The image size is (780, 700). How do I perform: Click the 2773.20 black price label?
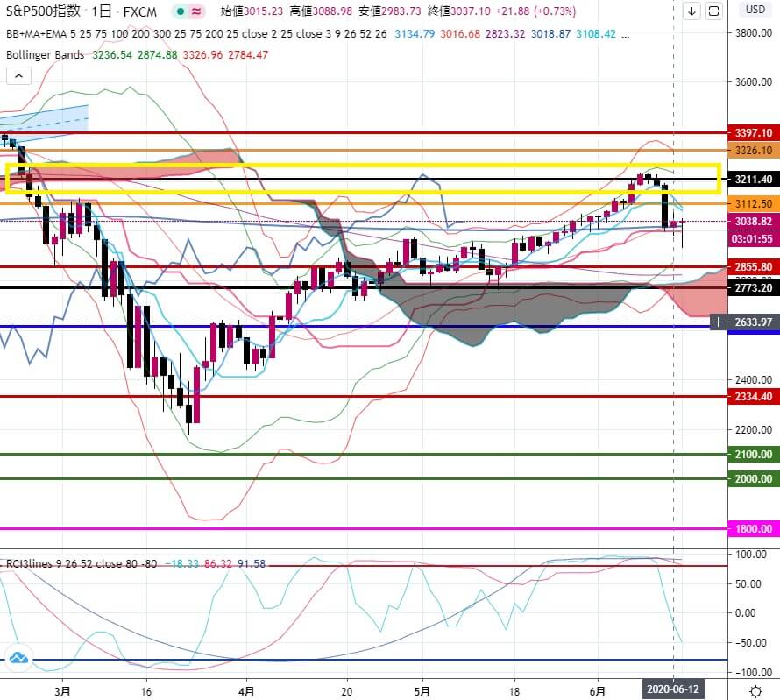point(754,288)
